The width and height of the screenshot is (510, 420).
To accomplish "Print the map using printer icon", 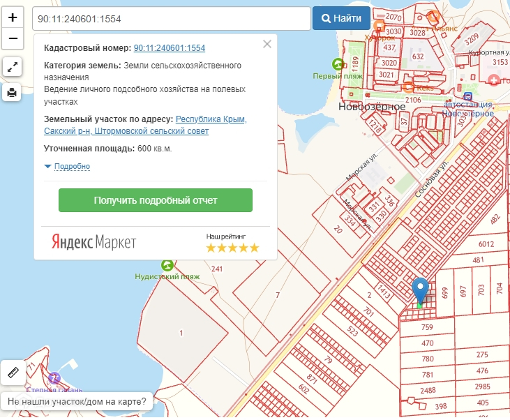I will tap(12, 92).
